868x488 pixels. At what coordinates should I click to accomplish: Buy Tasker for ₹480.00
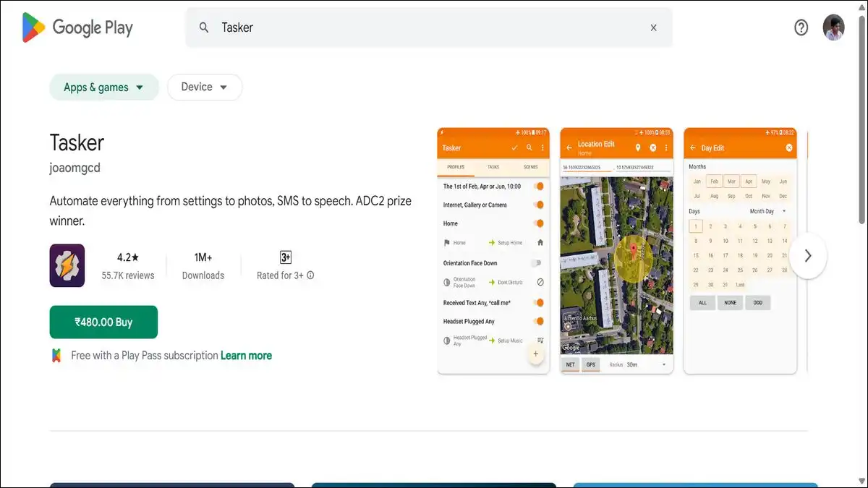coord(103,322)
